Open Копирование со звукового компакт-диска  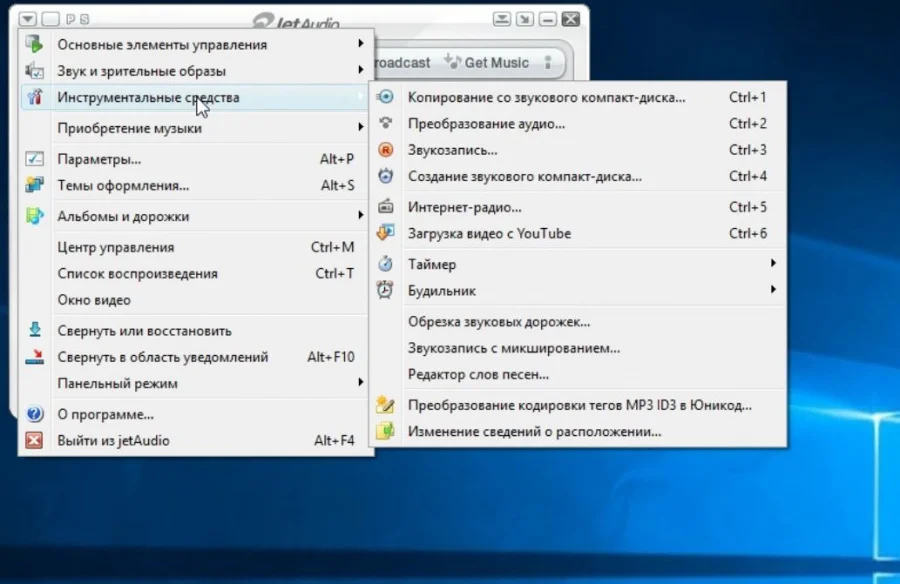pos(578,97)
